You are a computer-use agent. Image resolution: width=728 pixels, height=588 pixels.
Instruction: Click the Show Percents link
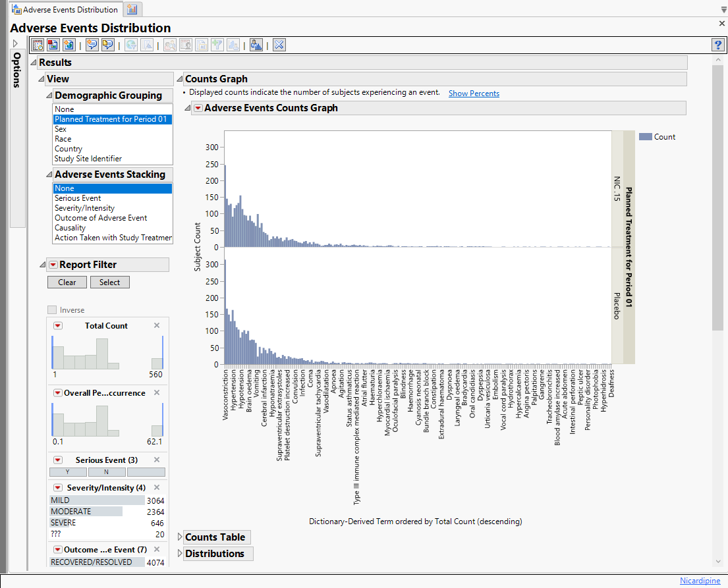pos(474,94)
